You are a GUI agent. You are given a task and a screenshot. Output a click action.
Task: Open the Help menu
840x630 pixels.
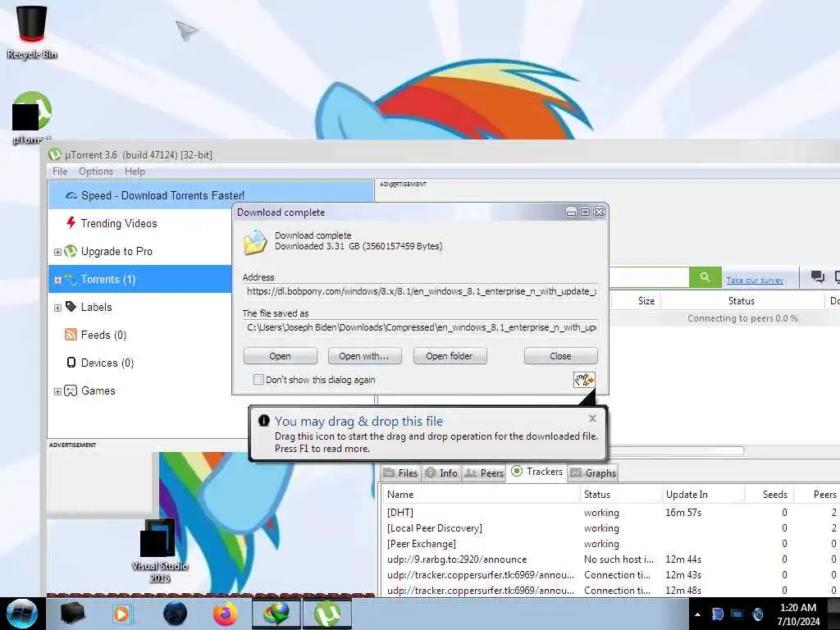135,171
